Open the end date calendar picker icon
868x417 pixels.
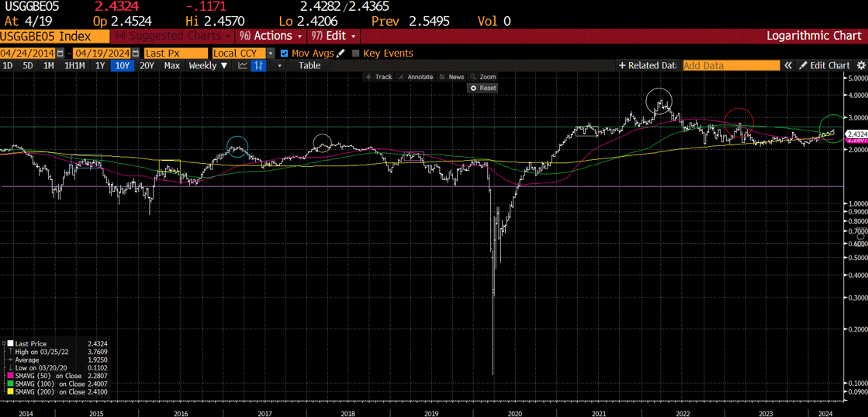click(x=136, y=54)
